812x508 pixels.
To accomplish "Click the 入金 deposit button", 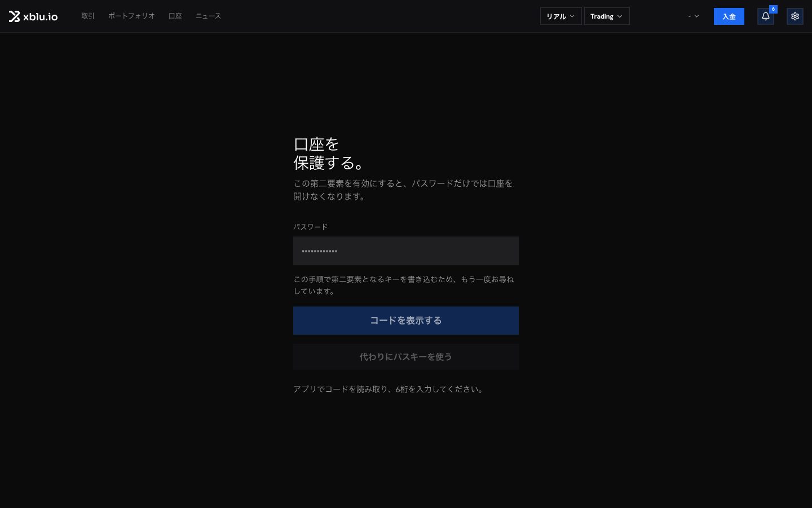I will [x=729, y=16].
